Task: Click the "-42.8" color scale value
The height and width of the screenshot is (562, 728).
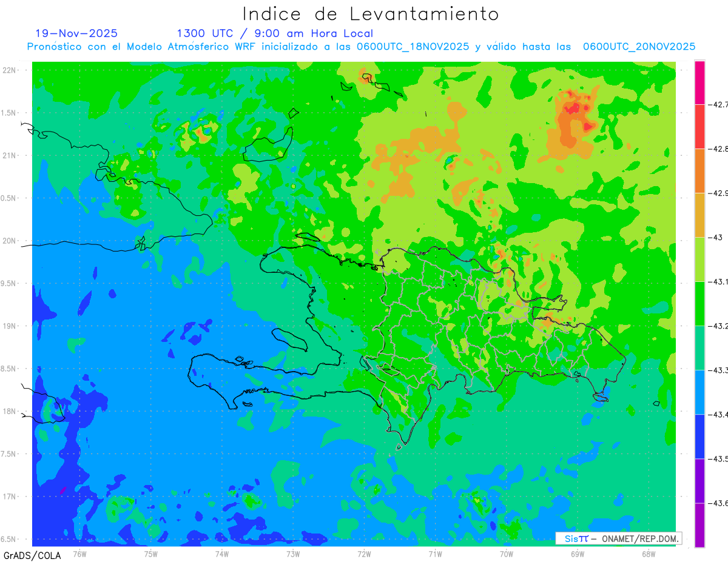Action: 718,149
